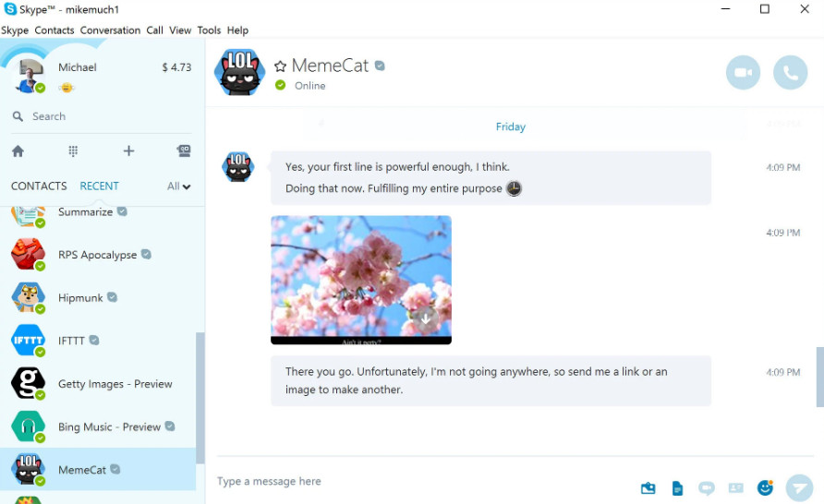
Task: Open the Call menu
Action: click(x=154, y=30)
